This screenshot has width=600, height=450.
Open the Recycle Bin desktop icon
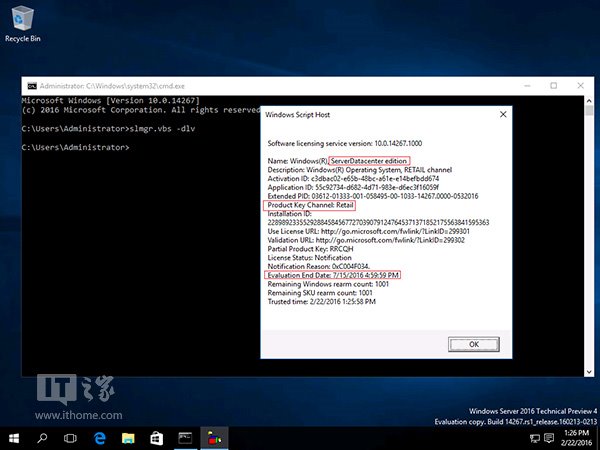click(21, 20)
